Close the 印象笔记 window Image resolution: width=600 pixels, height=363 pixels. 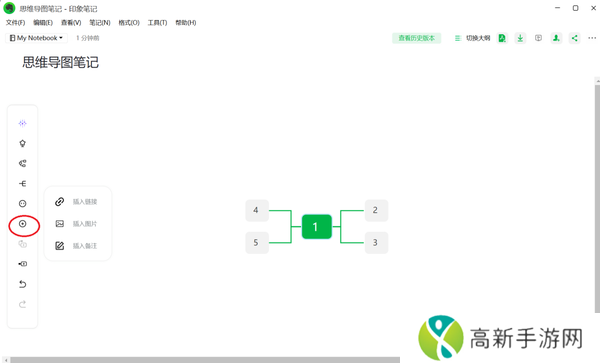[593, 8]
